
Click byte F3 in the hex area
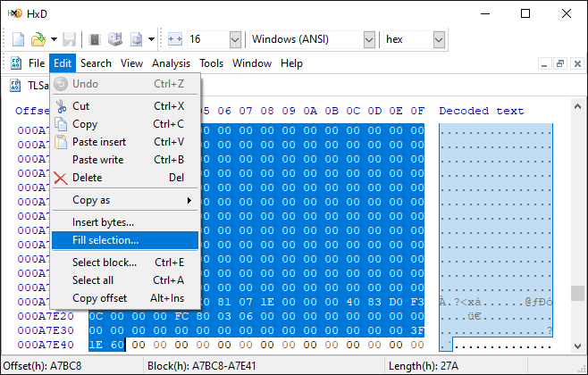pyautogui.click(x=417, y=302)
